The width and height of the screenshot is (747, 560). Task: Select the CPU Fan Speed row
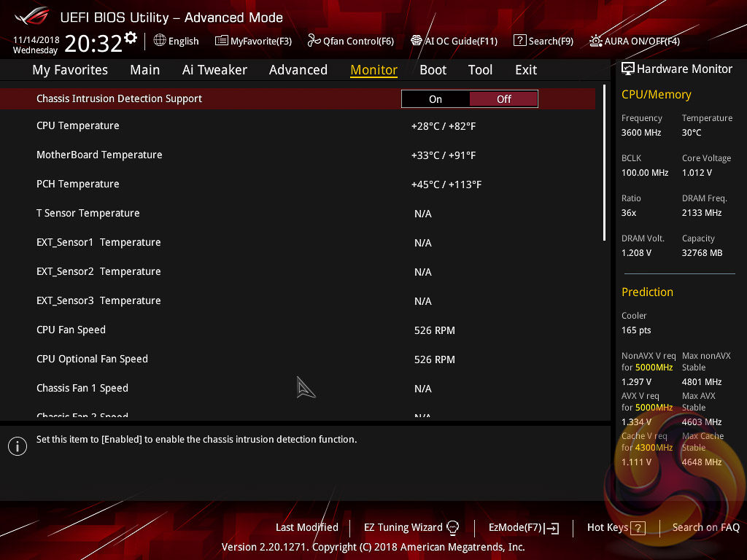(298, 330)
